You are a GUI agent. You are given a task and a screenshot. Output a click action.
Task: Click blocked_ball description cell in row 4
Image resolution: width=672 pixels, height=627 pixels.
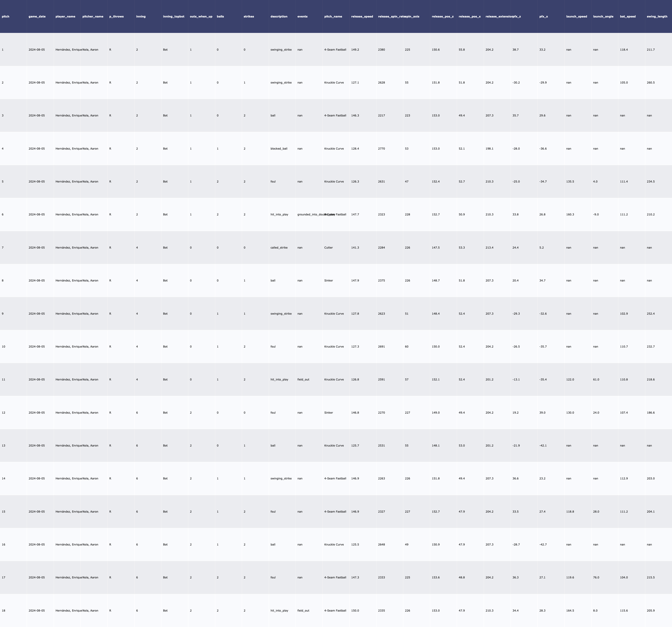coord(279,149)
